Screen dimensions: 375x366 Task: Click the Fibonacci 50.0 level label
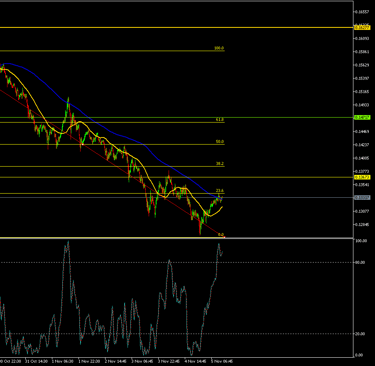(x=220, y=142)
